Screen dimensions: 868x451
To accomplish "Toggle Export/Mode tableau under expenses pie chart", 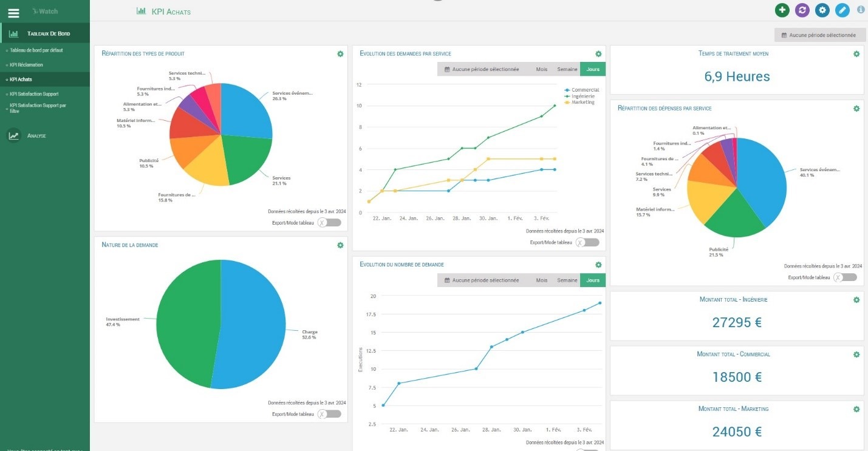I will click(844, 276).
